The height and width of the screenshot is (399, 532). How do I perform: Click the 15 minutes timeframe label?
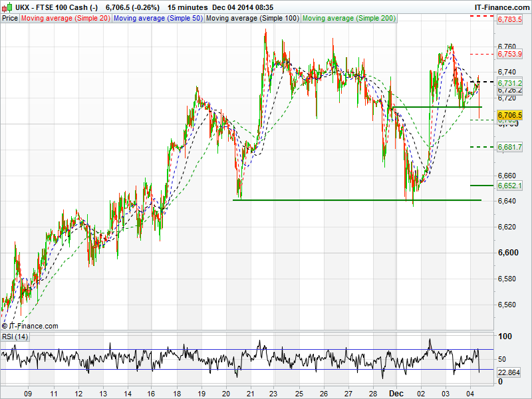coord(187,7)
